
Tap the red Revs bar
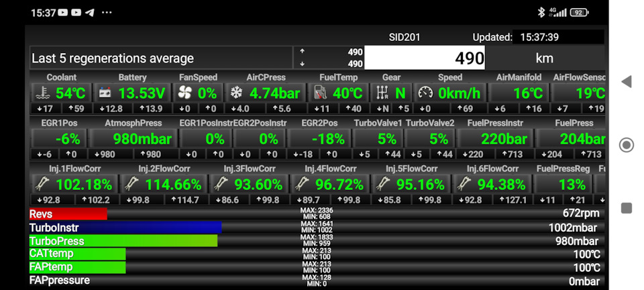pos(68,213)
